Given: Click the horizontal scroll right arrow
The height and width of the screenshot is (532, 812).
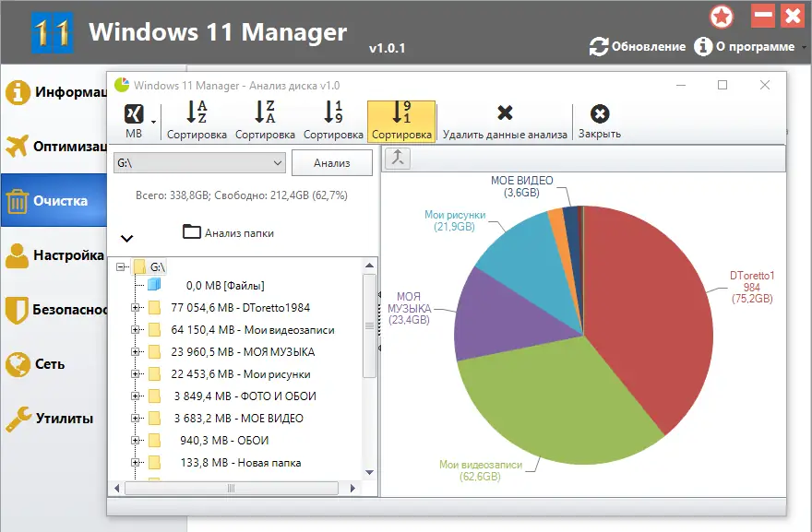Looking at the screenshot, I should (x=352, y=488).
